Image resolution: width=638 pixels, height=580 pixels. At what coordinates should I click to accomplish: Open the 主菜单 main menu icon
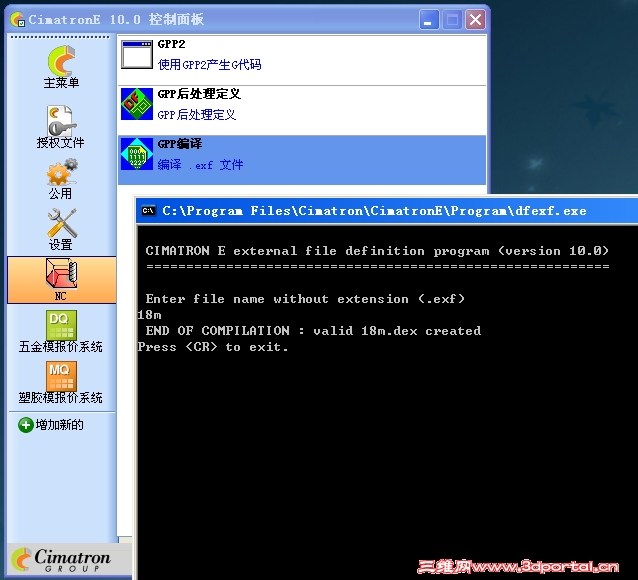pos(61,60)
